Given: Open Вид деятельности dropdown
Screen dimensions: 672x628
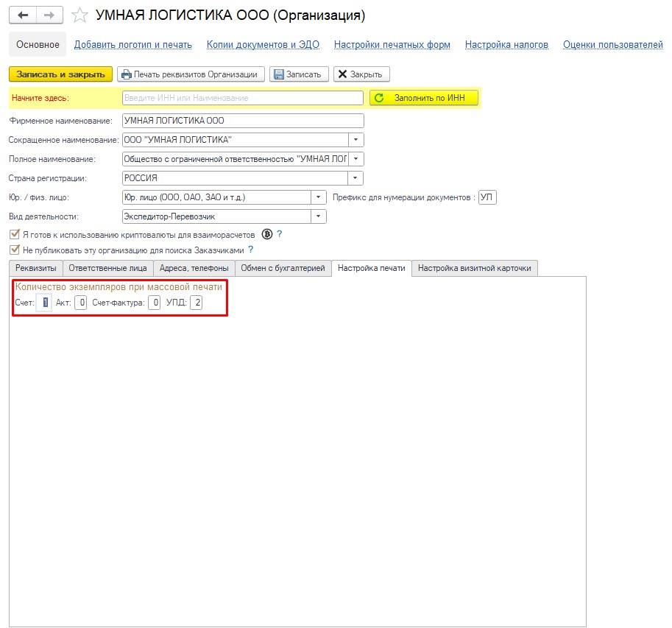Looking at the screenshot, I should tap(318, 216).
